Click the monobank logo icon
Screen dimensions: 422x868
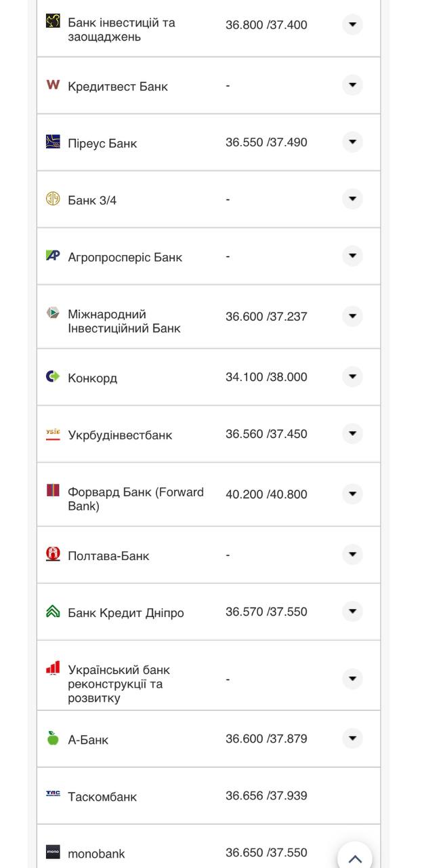tap(53, 852)
